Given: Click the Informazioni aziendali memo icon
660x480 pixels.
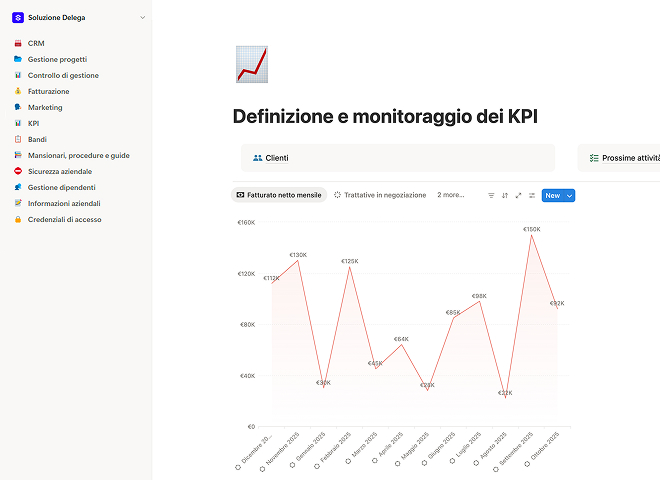Looking at the screenshot, I should click(x=18, y=203).
